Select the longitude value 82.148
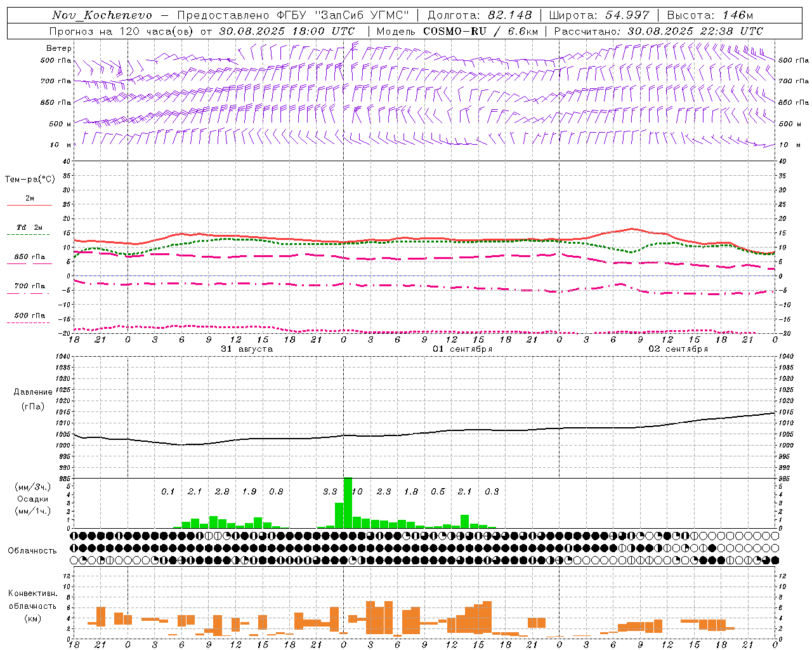 click(510, 15)
